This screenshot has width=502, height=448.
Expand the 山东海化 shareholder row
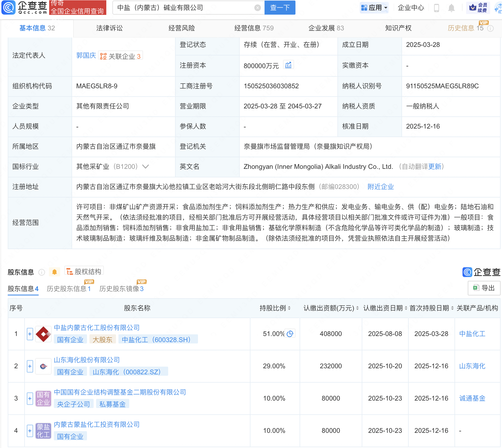pyautogui.click(x=30, y=366)
